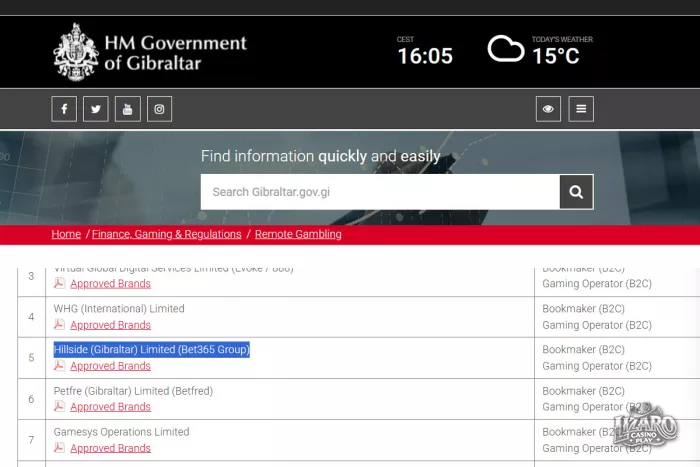Open the Instagram social icon
Viewport: 700px width, 467px height.
pos(159,109)
